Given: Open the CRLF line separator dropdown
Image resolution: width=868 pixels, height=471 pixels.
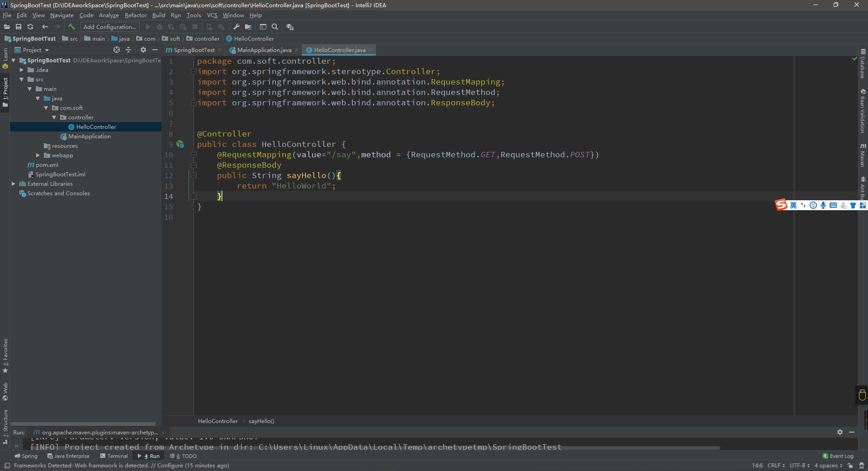Looking at the screenshot, I should tap(776, 466).
